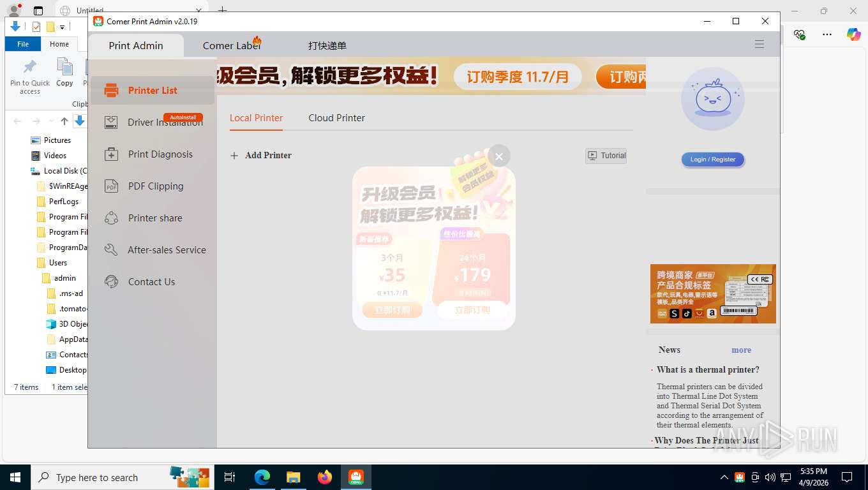Click the Copy icon in File Explorer ribbon

[64, 71]
